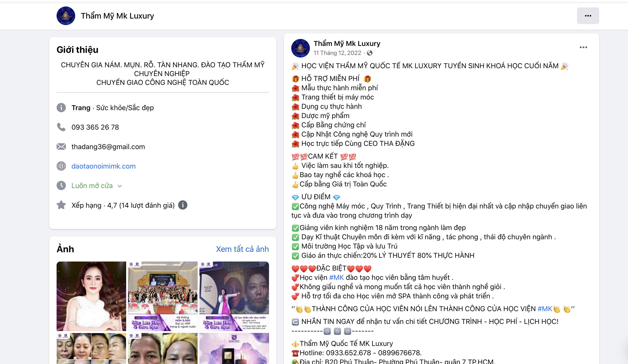Viewport: 628px width, 364px height.
Task: Click the Luôn mở cửa hours text
Action: (92, 186)
